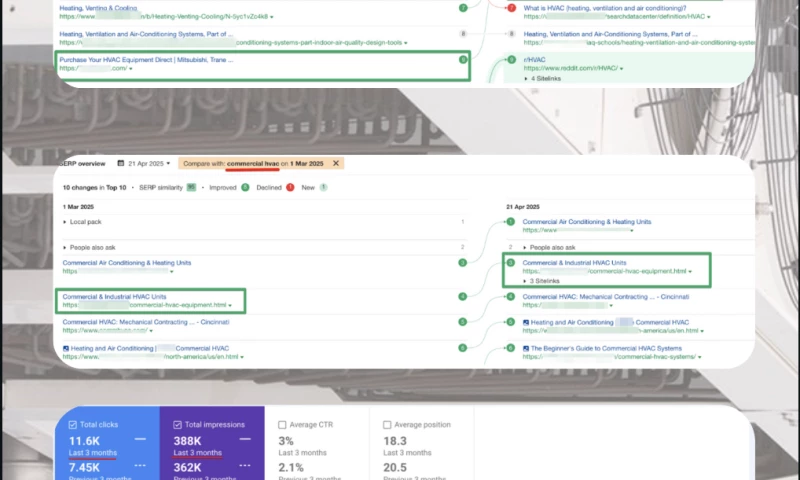Open Commercial & Industrial HVAC Units, 21 Apr column
This screenshot has width=800, height=480.
click(x=574, y=263)
